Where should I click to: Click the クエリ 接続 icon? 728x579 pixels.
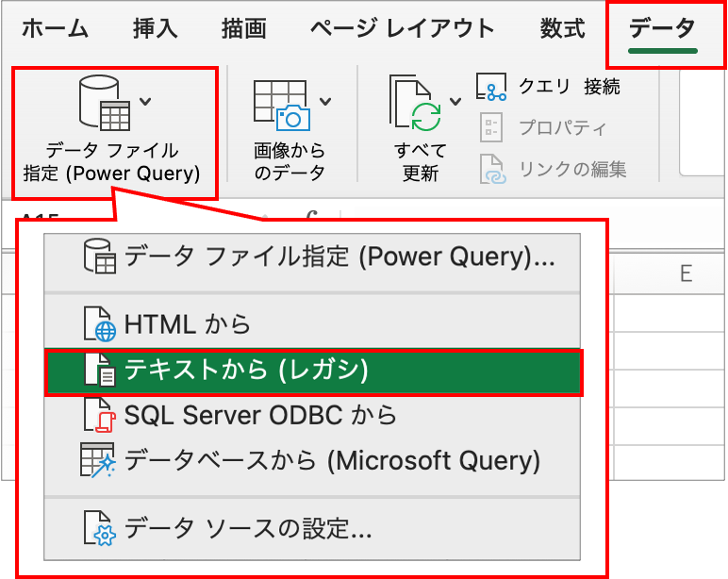pos(491,87)
